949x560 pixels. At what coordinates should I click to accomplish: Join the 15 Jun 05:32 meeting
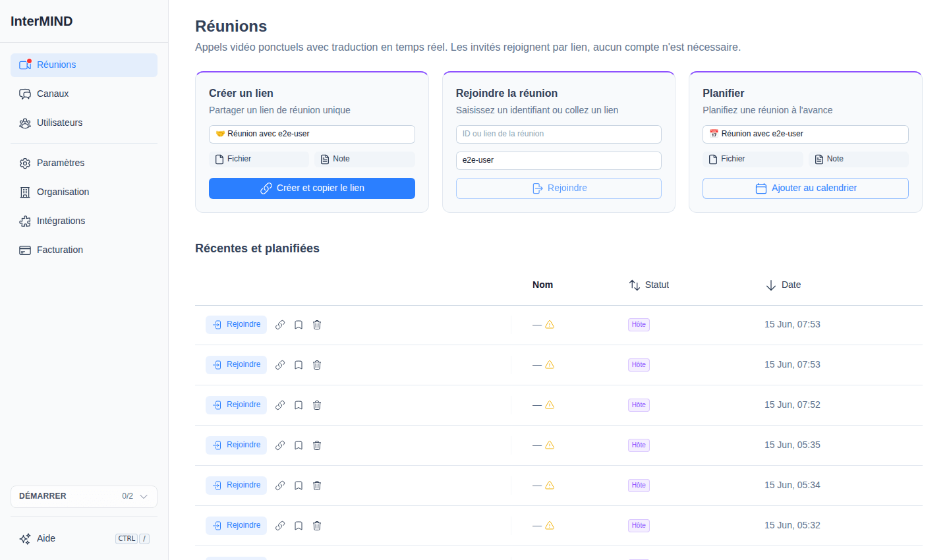[x=236, y=526]
